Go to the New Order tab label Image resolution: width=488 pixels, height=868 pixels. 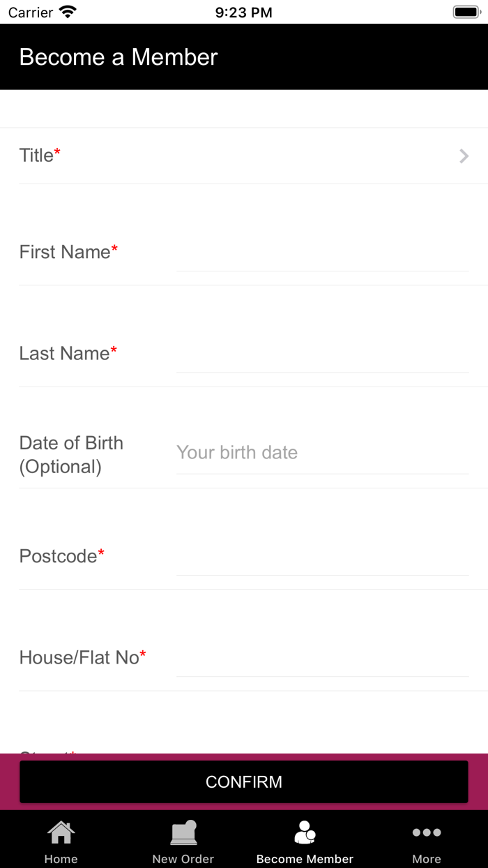183,859
